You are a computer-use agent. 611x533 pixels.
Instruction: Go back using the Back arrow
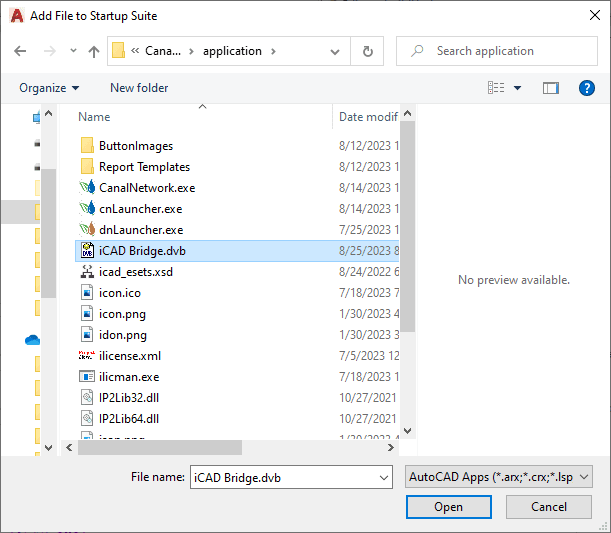pos(20,51)
